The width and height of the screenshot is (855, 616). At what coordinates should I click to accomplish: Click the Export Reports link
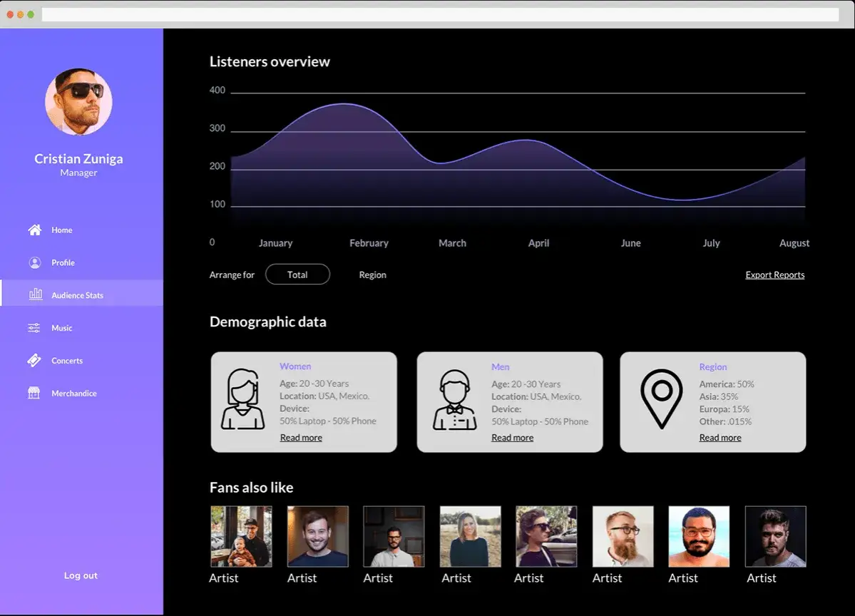pyautogui.click(x=775, y=274)
